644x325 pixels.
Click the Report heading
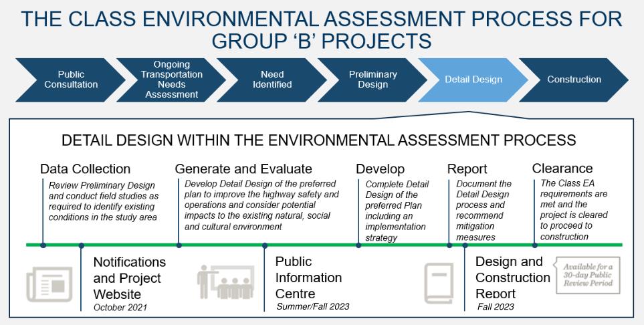click(467, 169)
